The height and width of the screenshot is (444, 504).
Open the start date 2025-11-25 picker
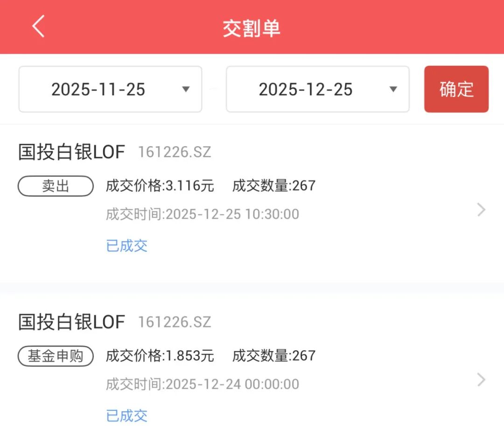[x=98, y=89]
